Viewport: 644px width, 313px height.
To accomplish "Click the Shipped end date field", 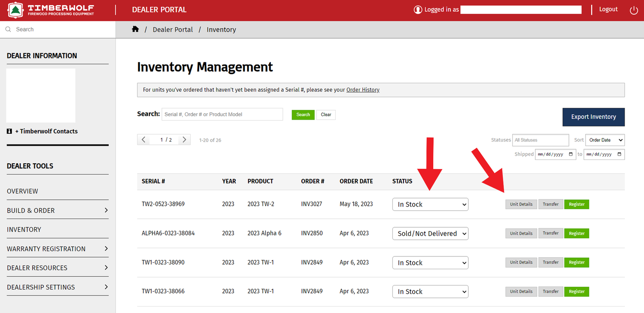I will 604,154.
